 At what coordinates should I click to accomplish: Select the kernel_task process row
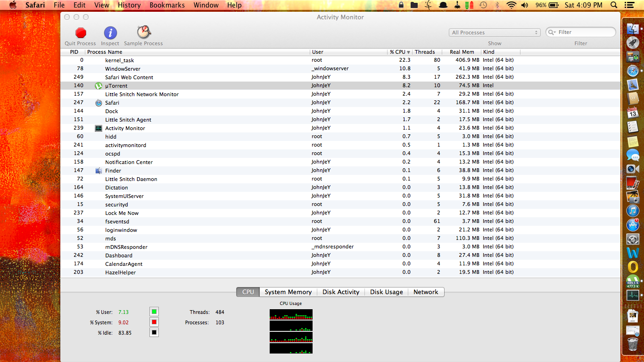[340, 60]
